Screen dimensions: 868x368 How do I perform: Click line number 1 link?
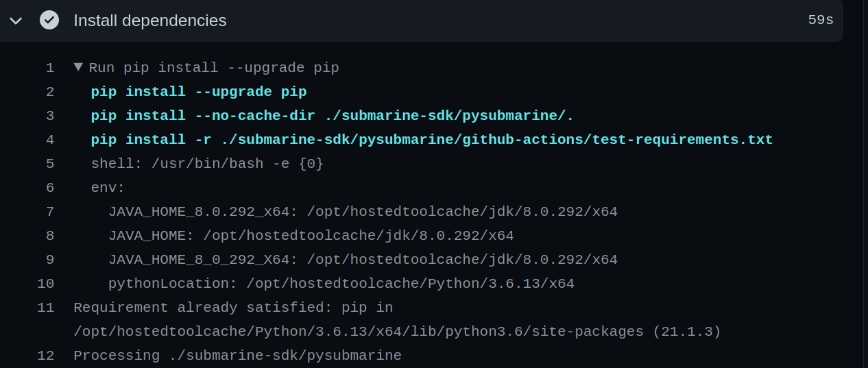tap(50, 68)
